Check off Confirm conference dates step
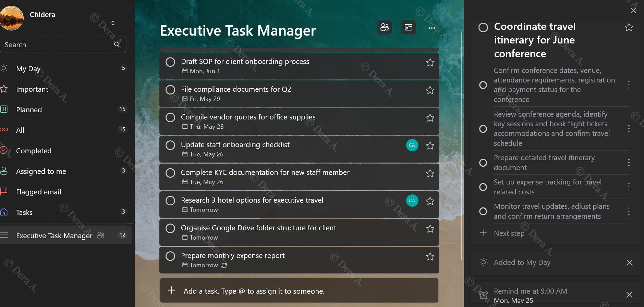The width and height of the screenshot is (644, 307). 483,85
